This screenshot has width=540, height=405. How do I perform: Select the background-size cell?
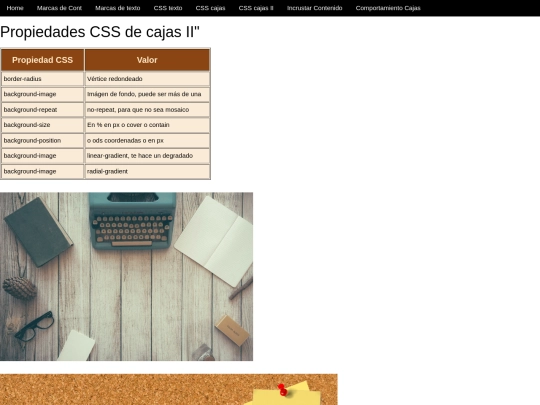42,125
